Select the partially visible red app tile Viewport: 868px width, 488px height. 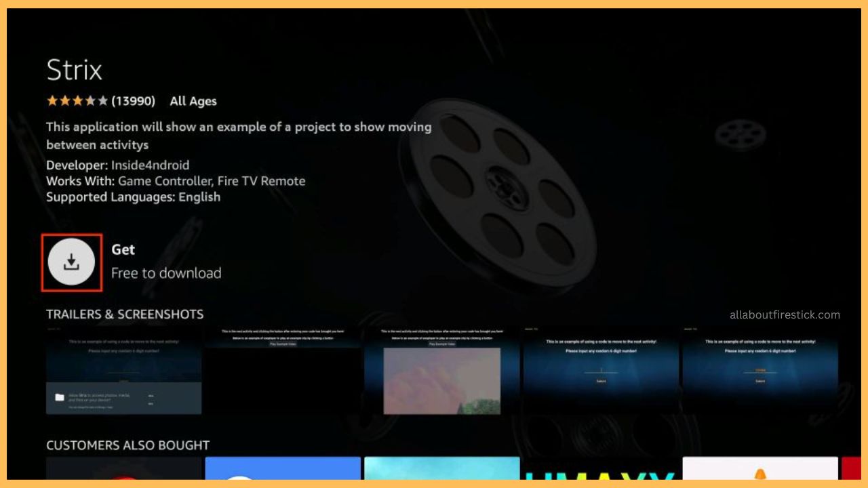click(x=850, y=468)
